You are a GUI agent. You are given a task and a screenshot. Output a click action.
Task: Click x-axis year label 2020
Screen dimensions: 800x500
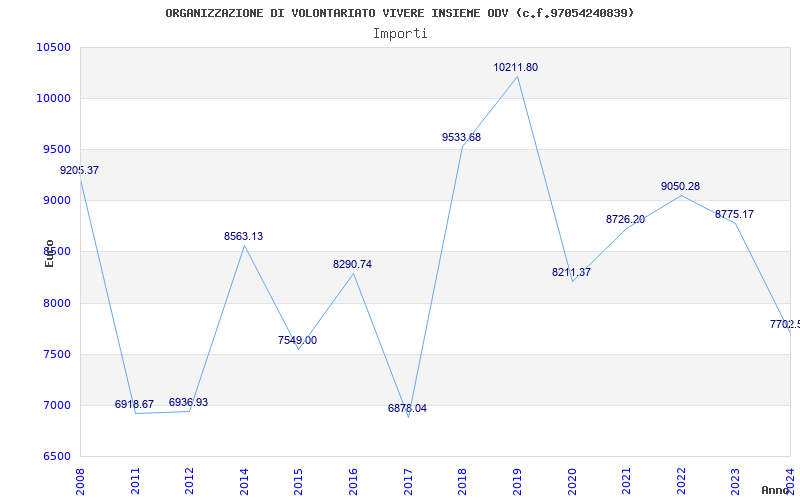pos(572,482)
